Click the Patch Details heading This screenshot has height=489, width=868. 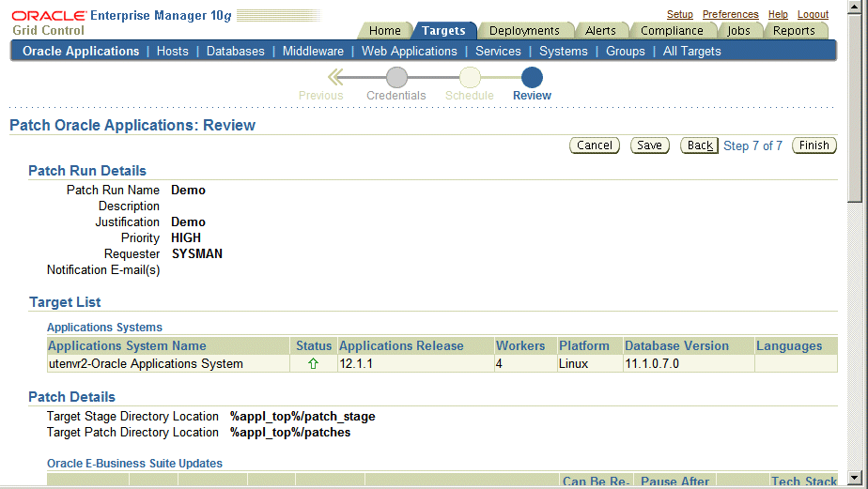pos(72,397)
